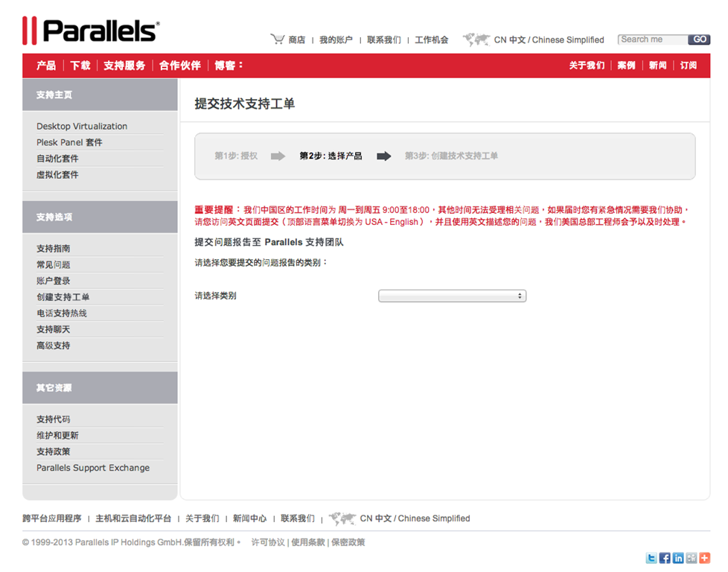Open 账户登录 sidebar link
Viewport: 728px width, 572px height.
pos(54,281)
